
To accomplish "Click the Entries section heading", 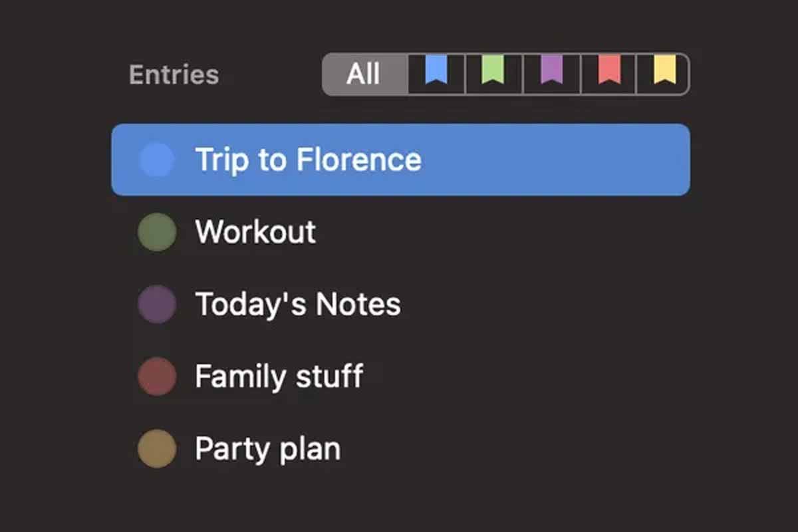I will (174, 74).
